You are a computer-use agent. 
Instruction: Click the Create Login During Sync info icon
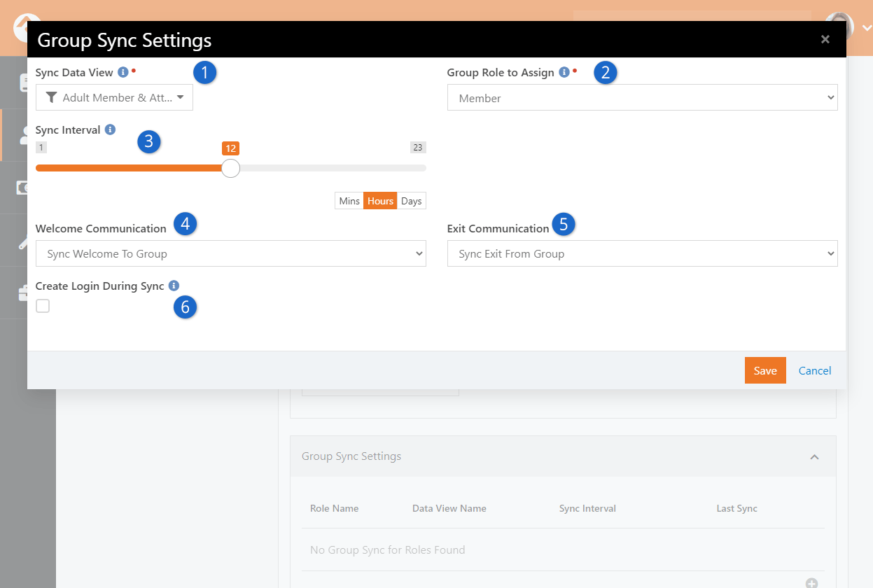point(174,286)
